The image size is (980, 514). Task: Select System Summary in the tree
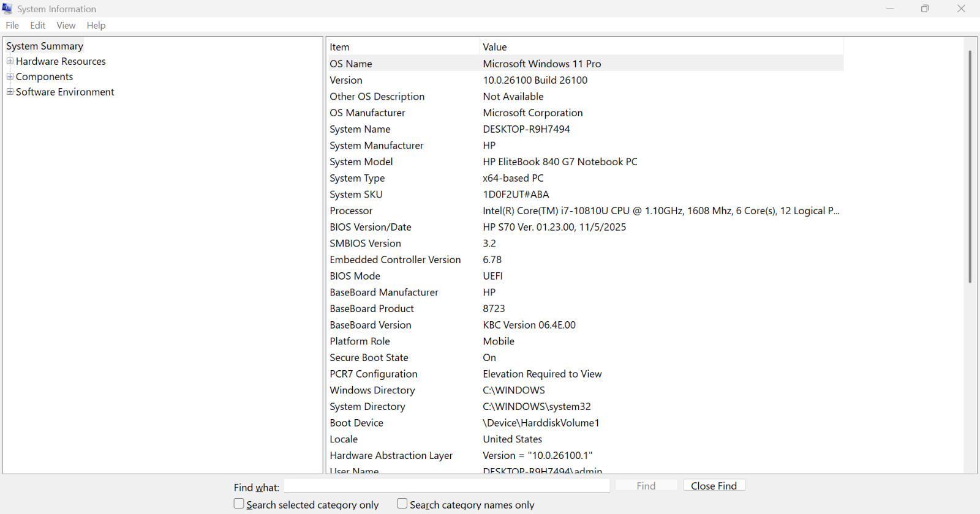(45, 46)
